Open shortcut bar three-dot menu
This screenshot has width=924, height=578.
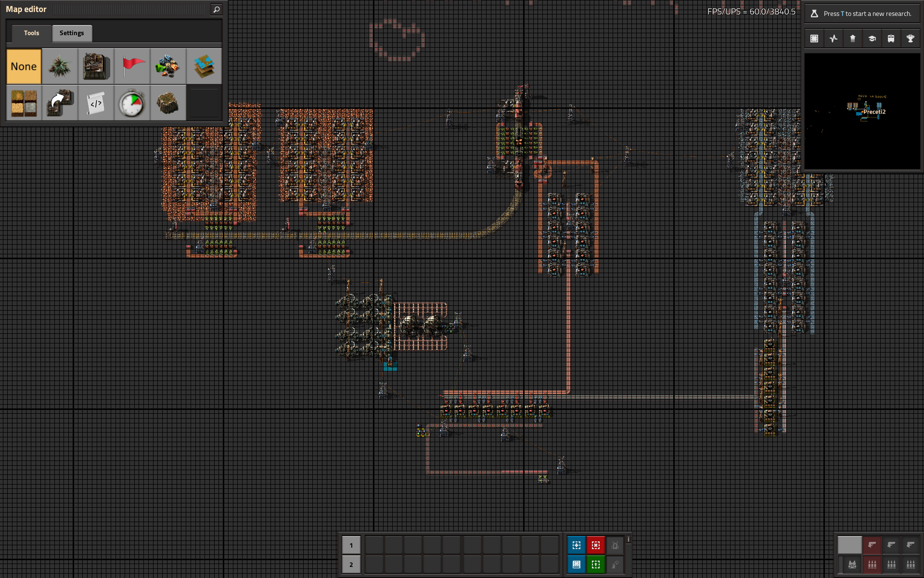click(x=629, y=539)
